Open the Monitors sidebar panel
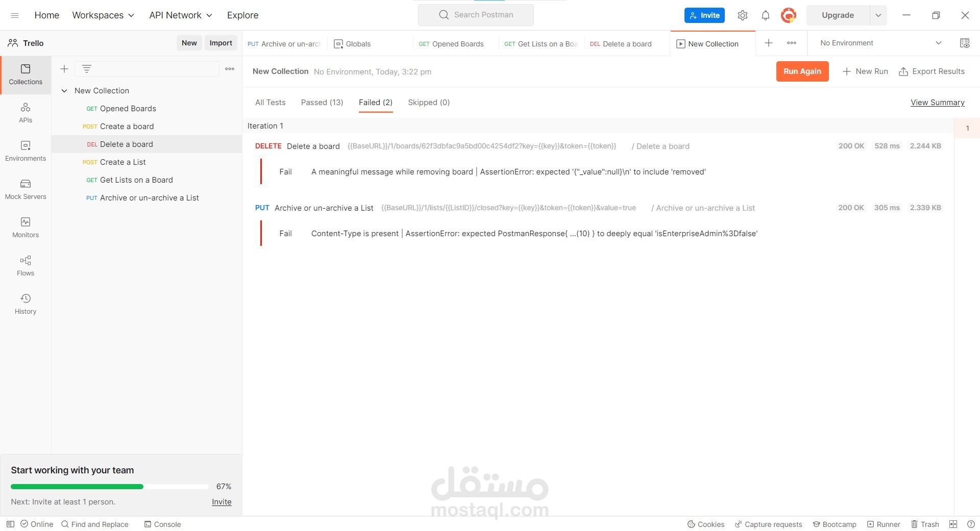The image size is (980, 531). point(26,228)
